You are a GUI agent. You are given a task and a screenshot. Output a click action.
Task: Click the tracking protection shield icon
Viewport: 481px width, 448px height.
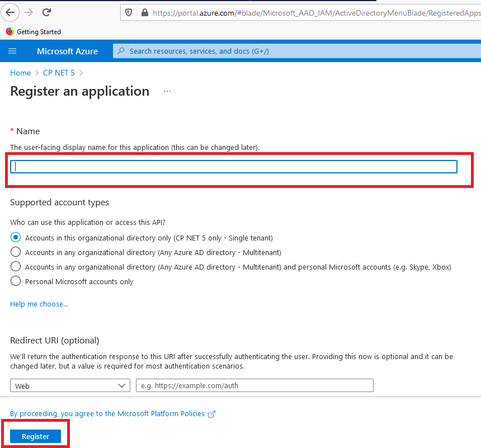click(x=129, y=12)
